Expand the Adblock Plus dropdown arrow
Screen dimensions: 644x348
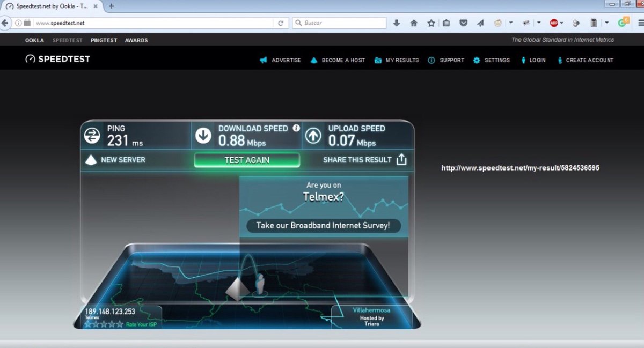562,23
